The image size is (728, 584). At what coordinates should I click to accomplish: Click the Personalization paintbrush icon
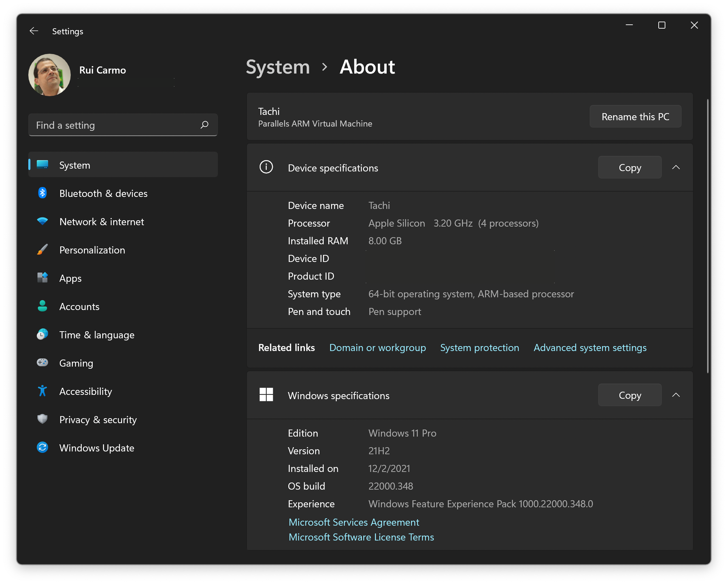[42, 250]
